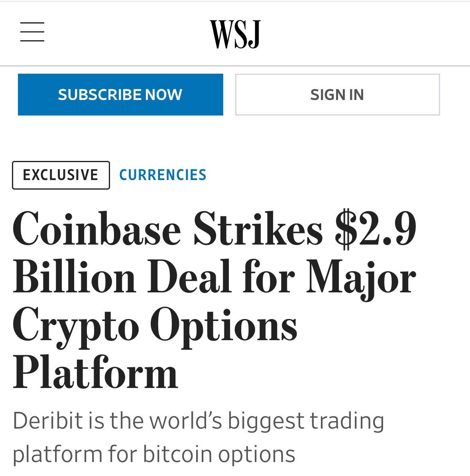Click the EXCLUSIVE label box

tap(61, 175)
